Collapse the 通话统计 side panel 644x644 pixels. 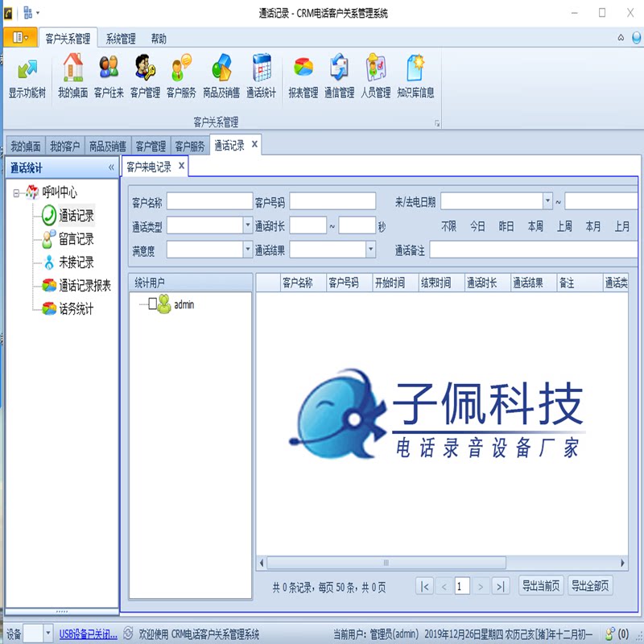click(x=111, y=167)
